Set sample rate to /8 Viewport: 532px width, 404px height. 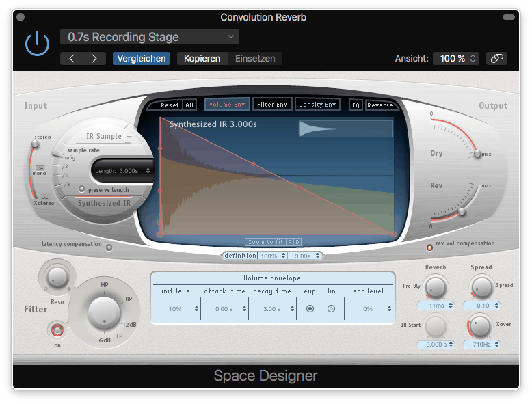pyautogui.click(x=67, y=184)
